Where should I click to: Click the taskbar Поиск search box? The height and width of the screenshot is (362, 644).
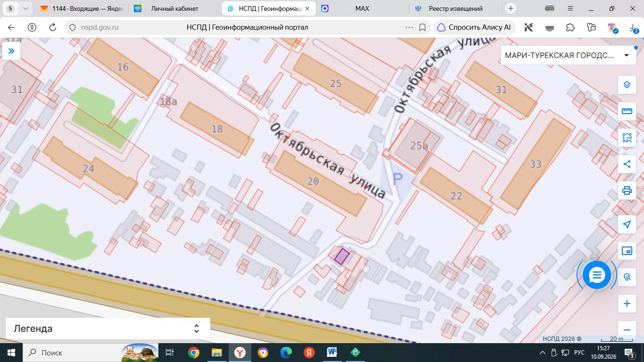click(91, 353)
